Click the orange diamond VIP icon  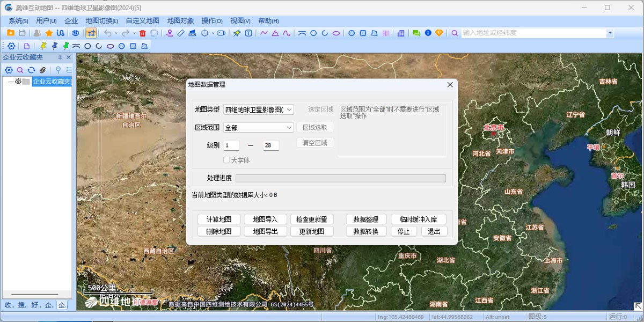[x=439, y=33]
